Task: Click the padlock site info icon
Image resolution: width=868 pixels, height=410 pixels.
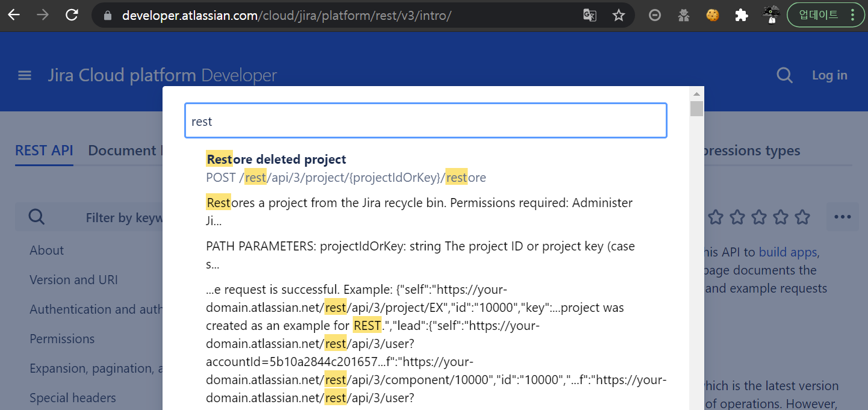Action: [108, 16]
